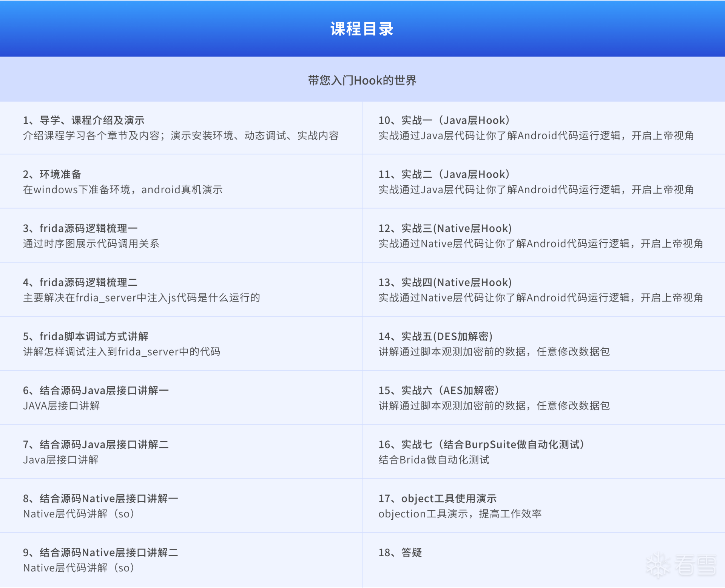Select lesson 13、实战四(Native层Hook)
The image size is (725, 588).
(x=445, y=282)
